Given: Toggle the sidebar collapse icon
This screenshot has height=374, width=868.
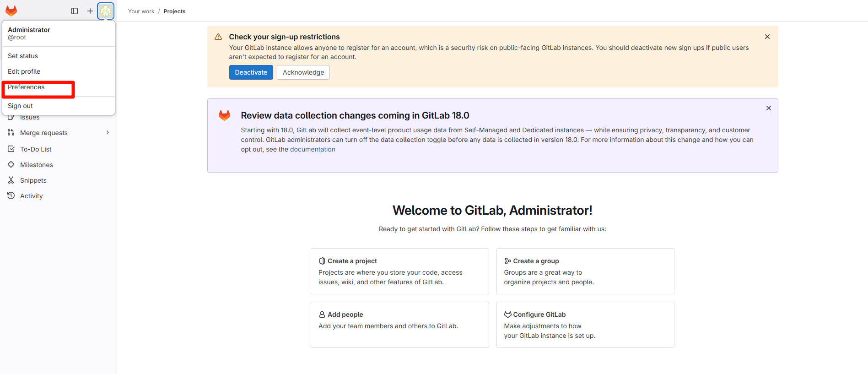Looking at the screenshot, I should tap(75, 11).
